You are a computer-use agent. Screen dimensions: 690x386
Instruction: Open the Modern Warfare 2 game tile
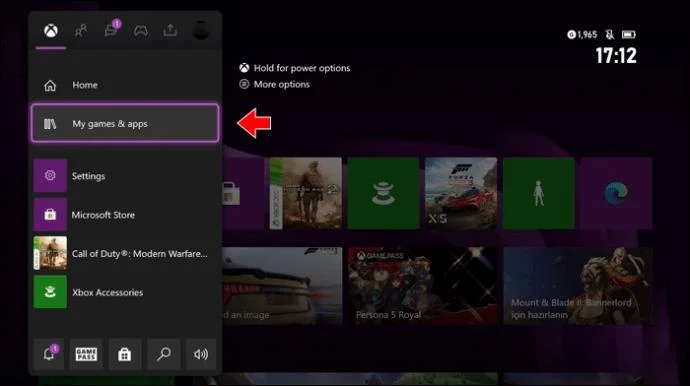point(305,193)
